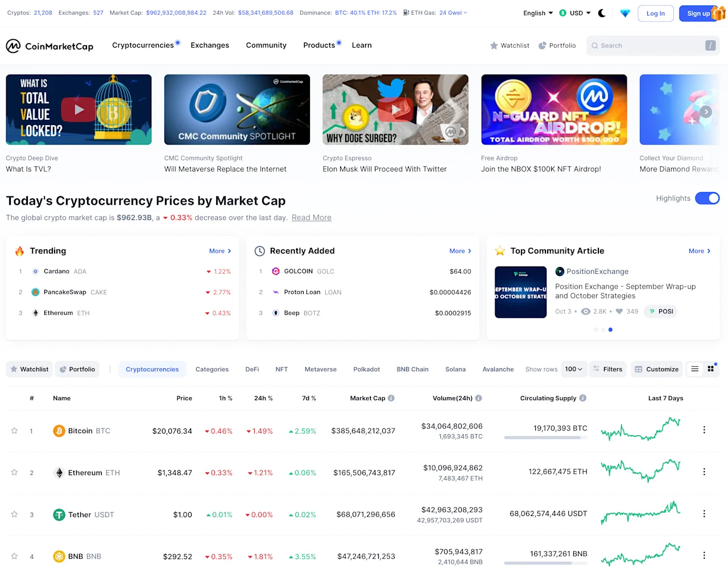Add Ethereum to watchlist star
The height and width of the screenshot is (574, 728).
click(14, 472)
